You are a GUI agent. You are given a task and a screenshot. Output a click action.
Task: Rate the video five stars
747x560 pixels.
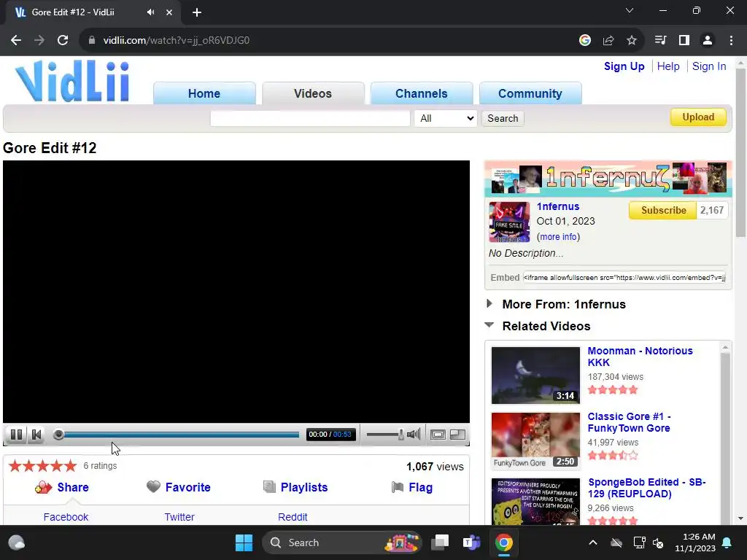click(x=71, y=466)
